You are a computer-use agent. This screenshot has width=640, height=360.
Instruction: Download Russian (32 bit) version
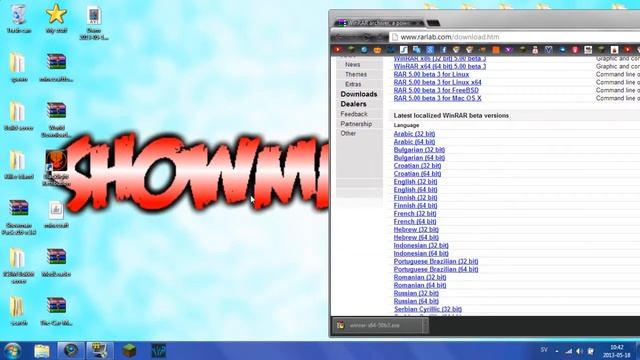tap(416, 293)
